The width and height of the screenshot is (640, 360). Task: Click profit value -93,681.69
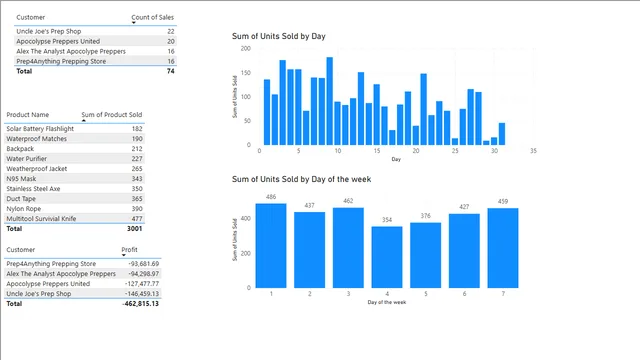click(143, 264)
